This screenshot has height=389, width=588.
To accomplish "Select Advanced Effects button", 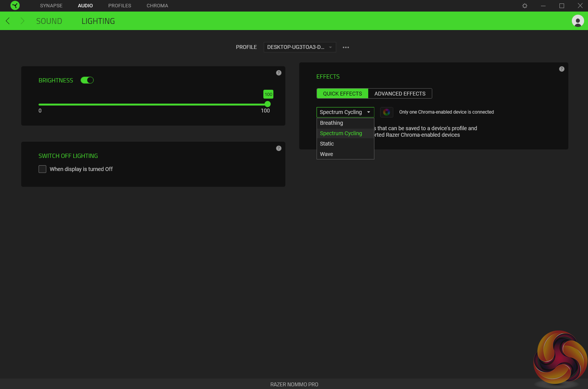I will tap(400, 94).
